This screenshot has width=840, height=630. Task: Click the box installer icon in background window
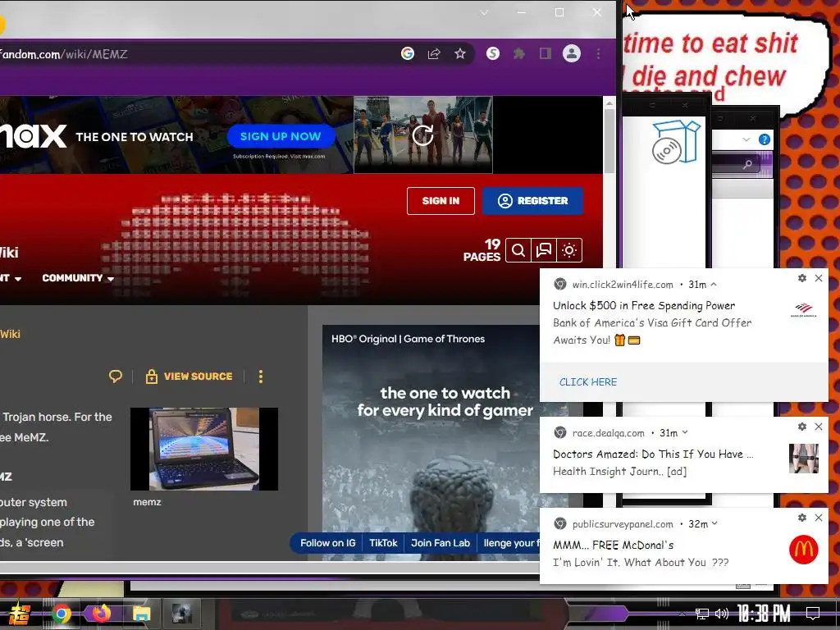tap(677, 142)
